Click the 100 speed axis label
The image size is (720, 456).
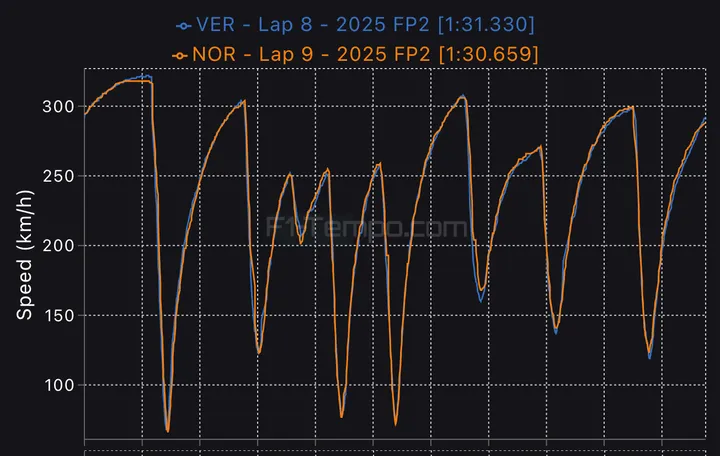pos(59,385)
